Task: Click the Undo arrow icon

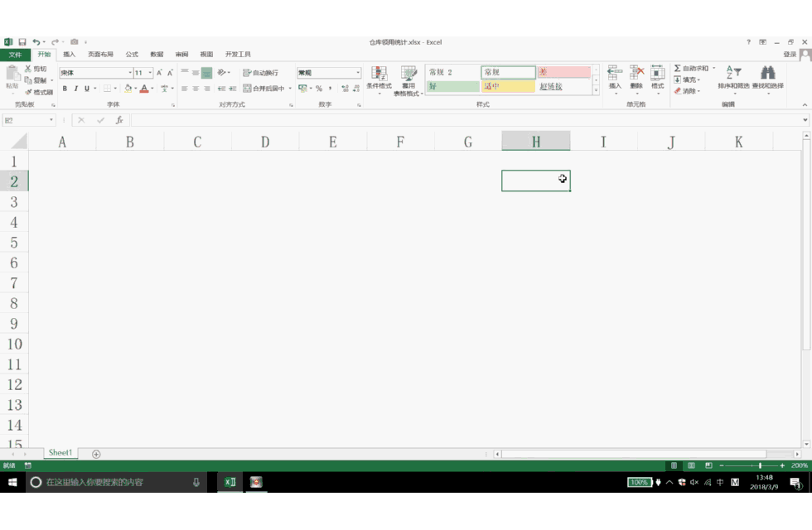Action: point(36,42)
